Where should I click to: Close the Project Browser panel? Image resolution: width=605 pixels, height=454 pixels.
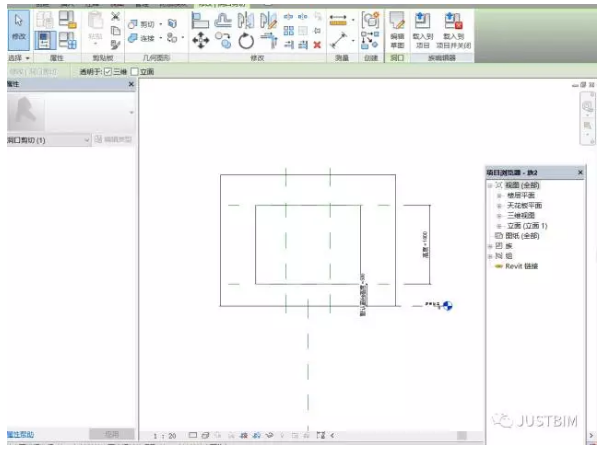(x=580, y=172)
